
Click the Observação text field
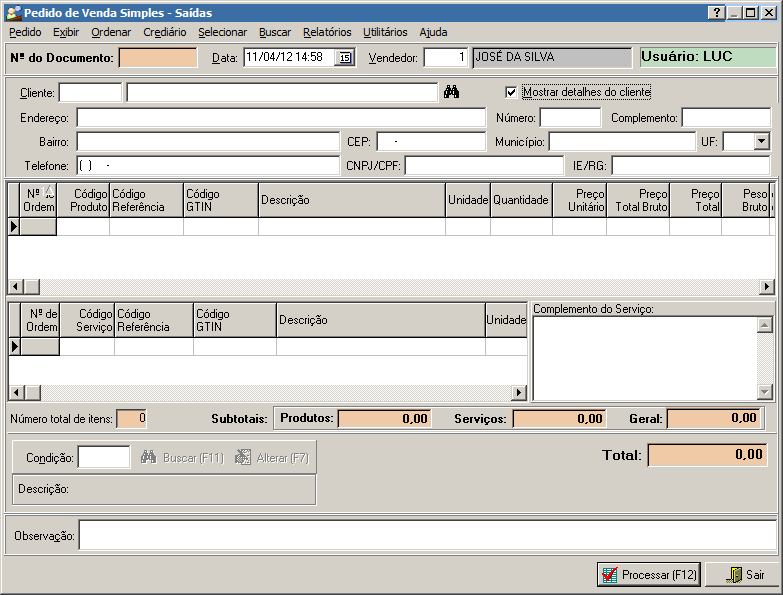coord(426,536)
